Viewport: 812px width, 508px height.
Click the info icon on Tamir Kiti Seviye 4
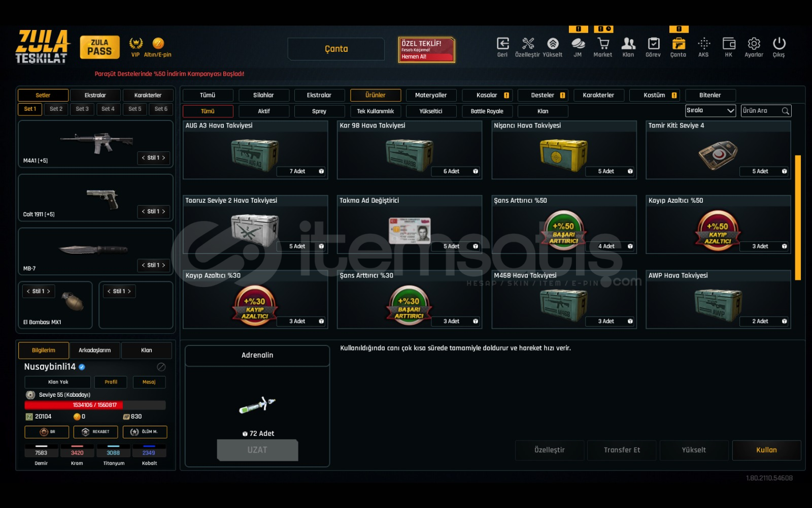[x=785, y=172]
